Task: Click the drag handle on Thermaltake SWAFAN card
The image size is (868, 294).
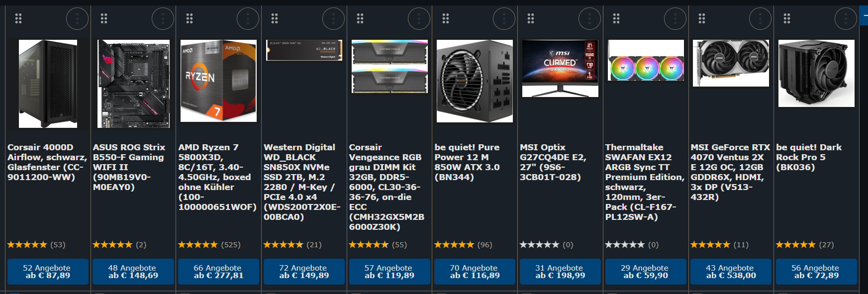Action: click(616, 19)
